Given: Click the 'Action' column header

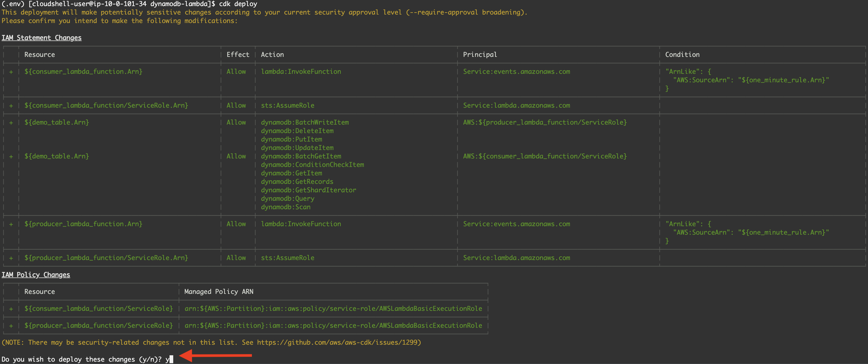Looking at the screenshot, I should point(272,54).
